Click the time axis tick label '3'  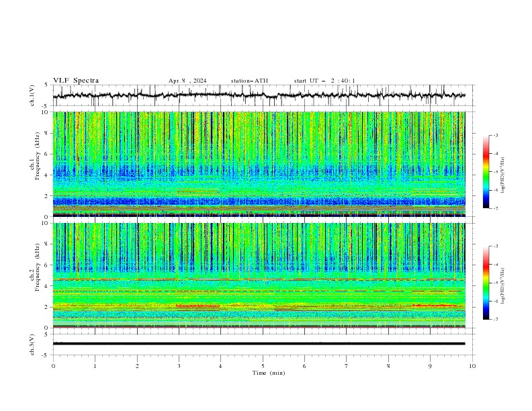[179, 366]
